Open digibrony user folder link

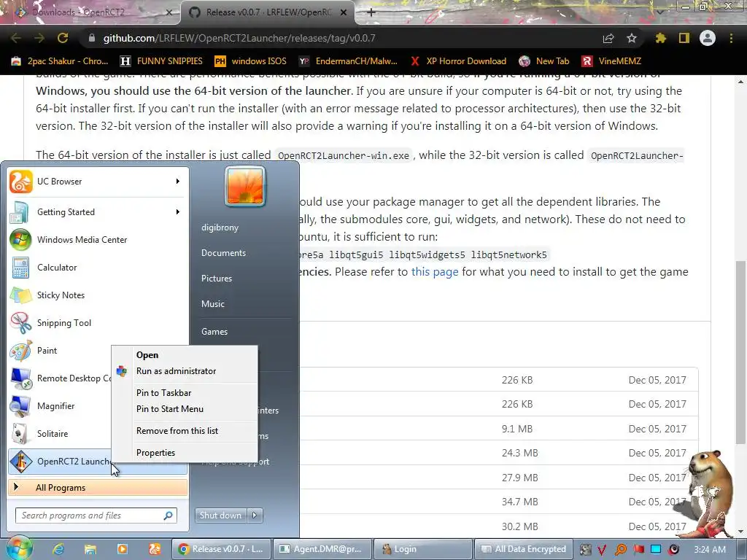tap(220, 227)
